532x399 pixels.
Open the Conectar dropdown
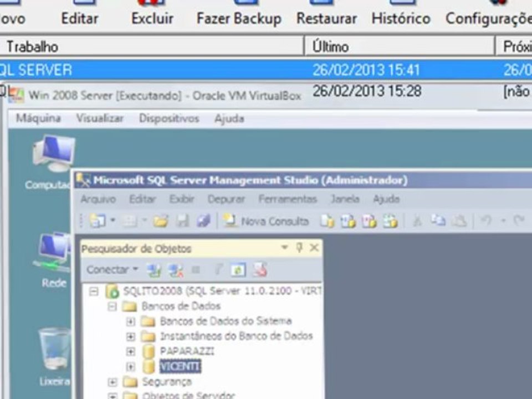(112, 269)
